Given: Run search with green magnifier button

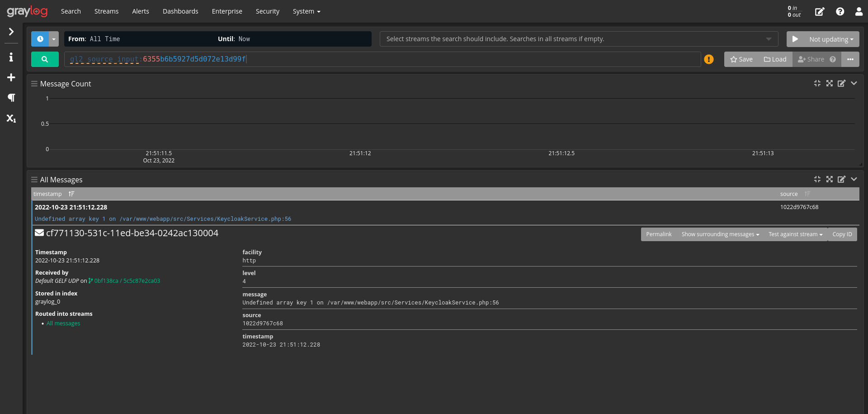Looking at the screenshot, I should (x=45, y=59).
